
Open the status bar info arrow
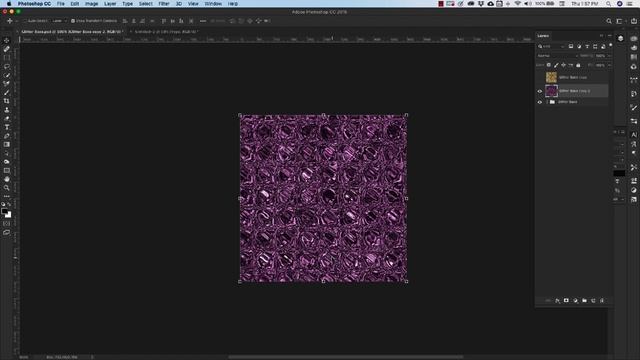coord(92,357)
